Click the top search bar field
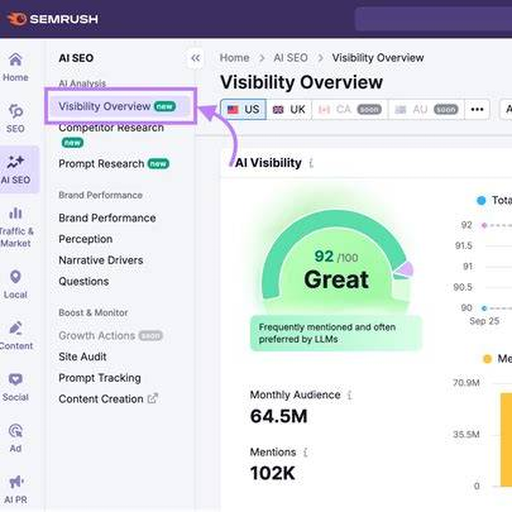This screenshot has width=512, height=512. [433, 19]
